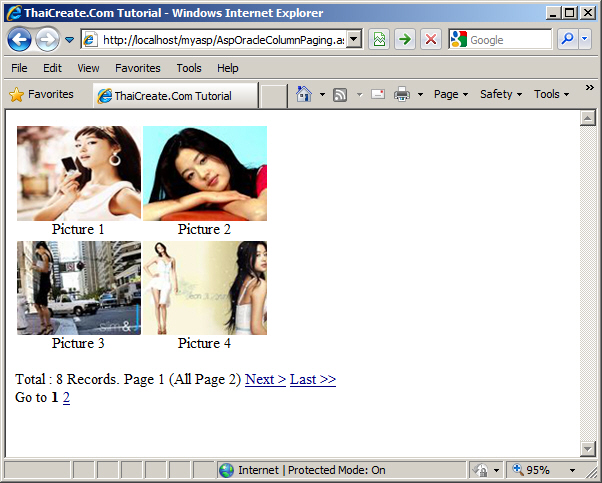602x483 pixels.
Task: Click the "Picture 1" caption text
Action: coord(78,229)
